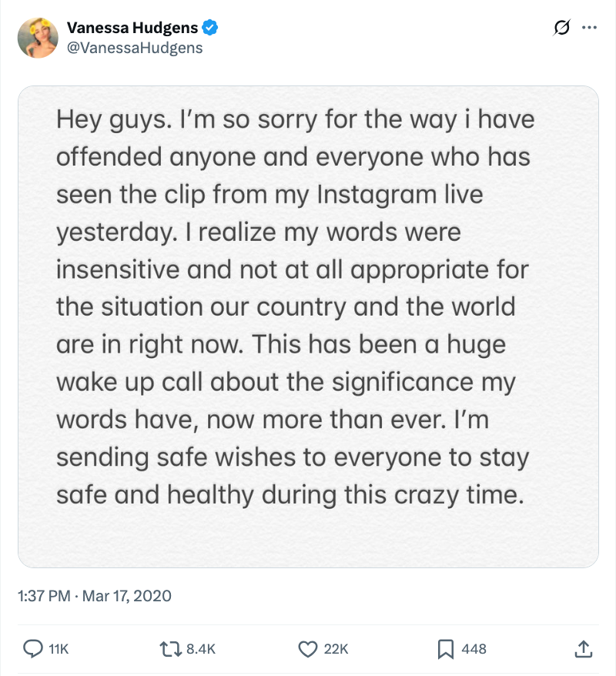This screenshot has height=676, width=616.
Task: Open the Grok explain-post icon
Action: 561,28
